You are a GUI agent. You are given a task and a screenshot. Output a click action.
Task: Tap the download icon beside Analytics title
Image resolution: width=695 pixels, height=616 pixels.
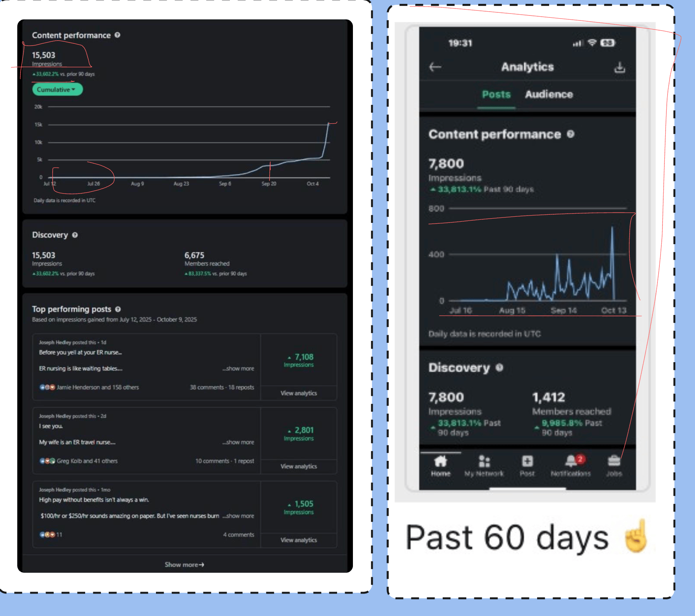point(620,67)
